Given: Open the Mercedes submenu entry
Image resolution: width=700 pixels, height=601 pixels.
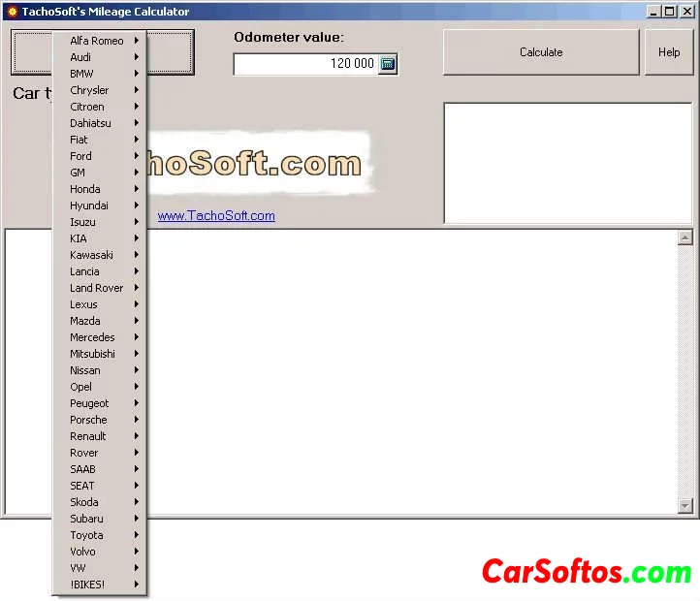Looking at the screenshot, I should click(92, 337).
